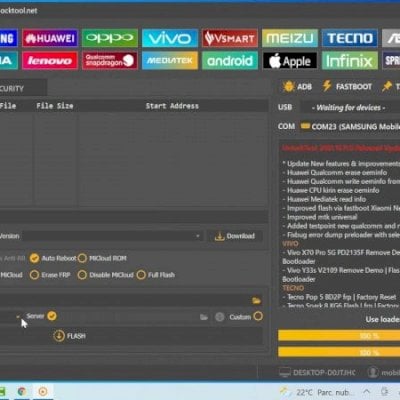Click the Start Address column header
Image resolution: width=400 pixels, height=400 pixels.
[172, 106]
